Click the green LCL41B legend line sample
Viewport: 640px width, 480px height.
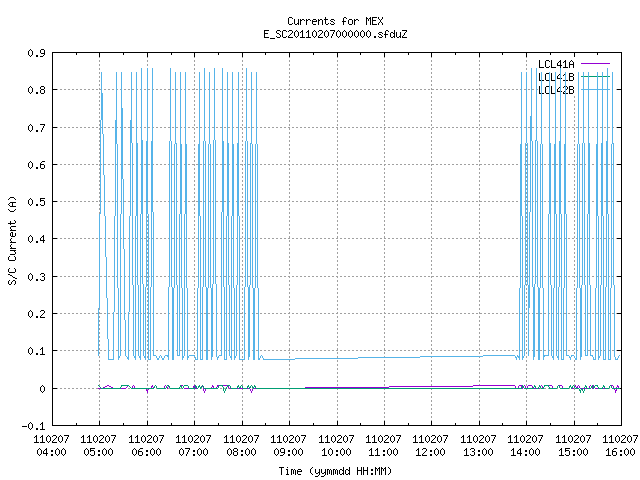(x=595, y=77)
